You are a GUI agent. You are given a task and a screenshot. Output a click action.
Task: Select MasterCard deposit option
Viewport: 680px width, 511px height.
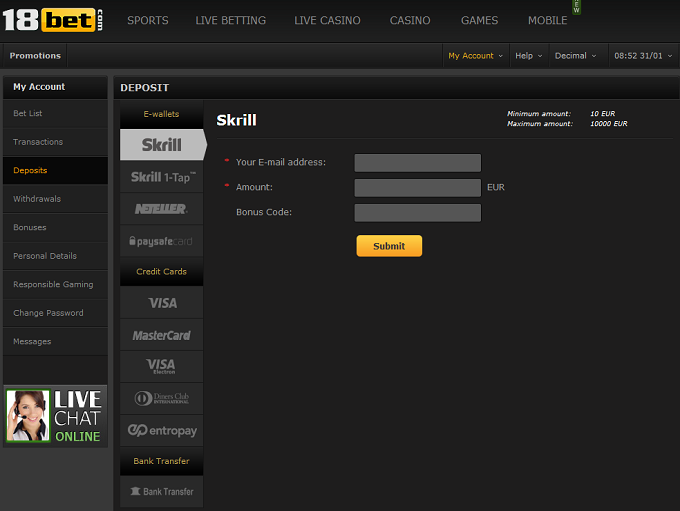click(161, 335)
